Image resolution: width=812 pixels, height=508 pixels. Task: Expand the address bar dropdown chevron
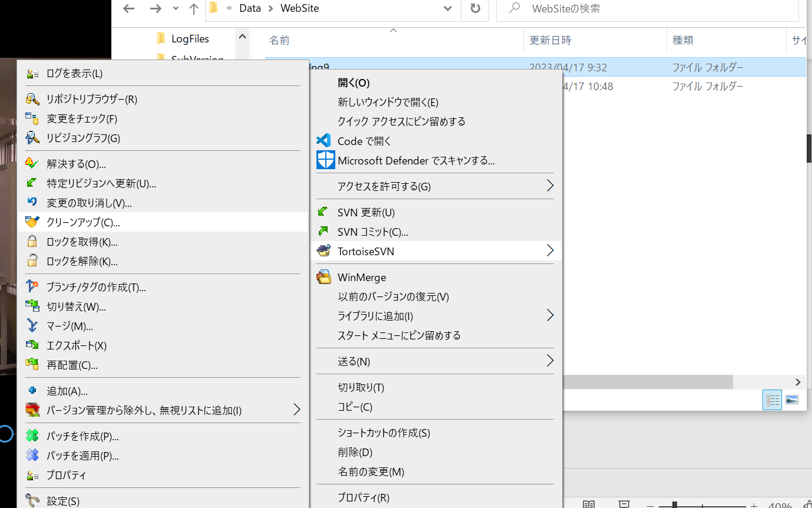coord(448,8)
